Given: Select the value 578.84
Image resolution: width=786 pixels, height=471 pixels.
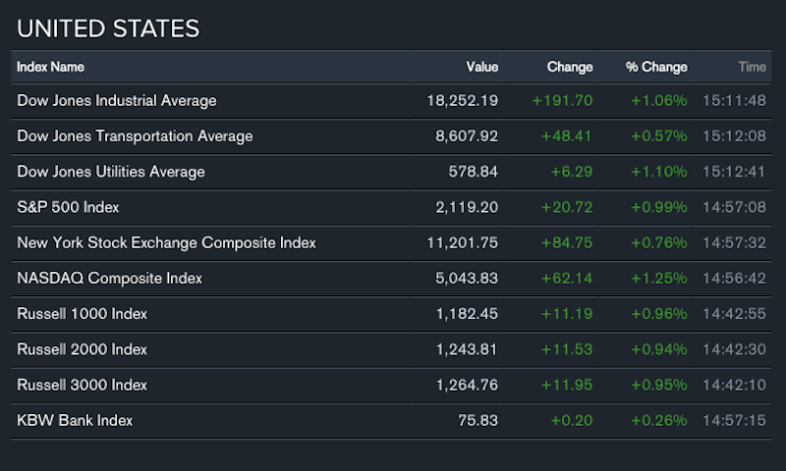Looking at the screenshot, I should [473, 172].
